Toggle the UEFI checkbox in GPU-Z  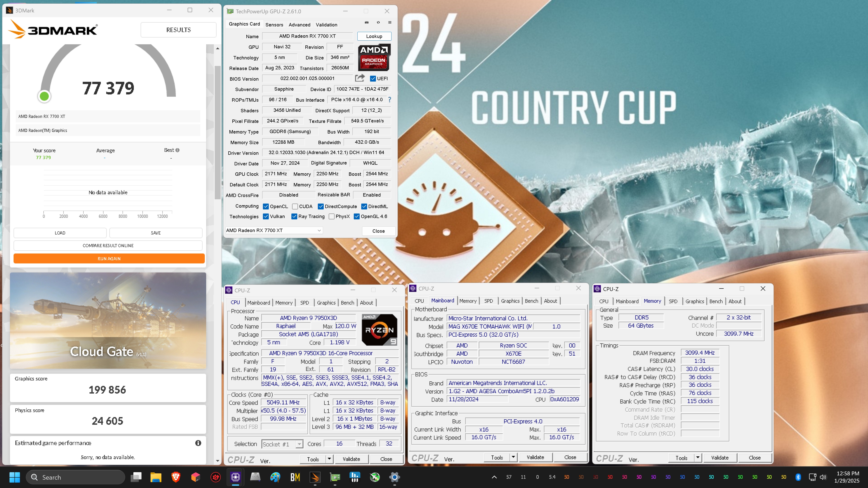pos(373,78)
